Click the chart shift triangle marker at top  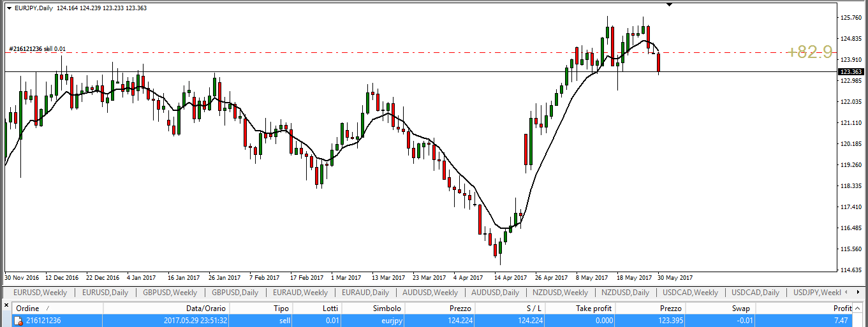(x=669, y=4)
